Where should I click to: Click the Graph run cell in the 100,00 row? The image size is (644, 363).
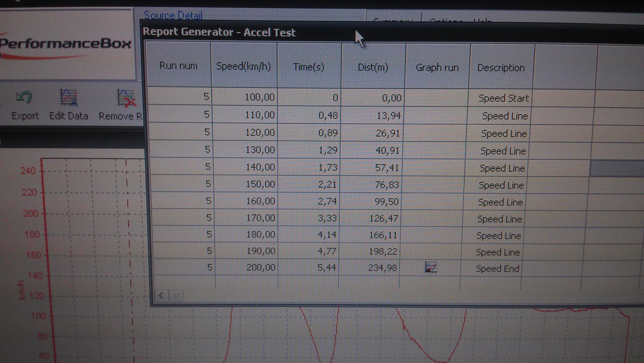[436, 98]
